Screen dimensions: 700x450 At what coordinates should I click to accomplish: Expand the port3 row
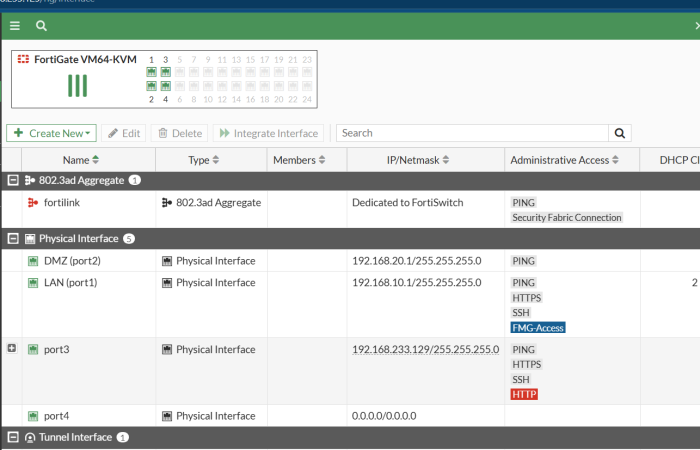12,349
